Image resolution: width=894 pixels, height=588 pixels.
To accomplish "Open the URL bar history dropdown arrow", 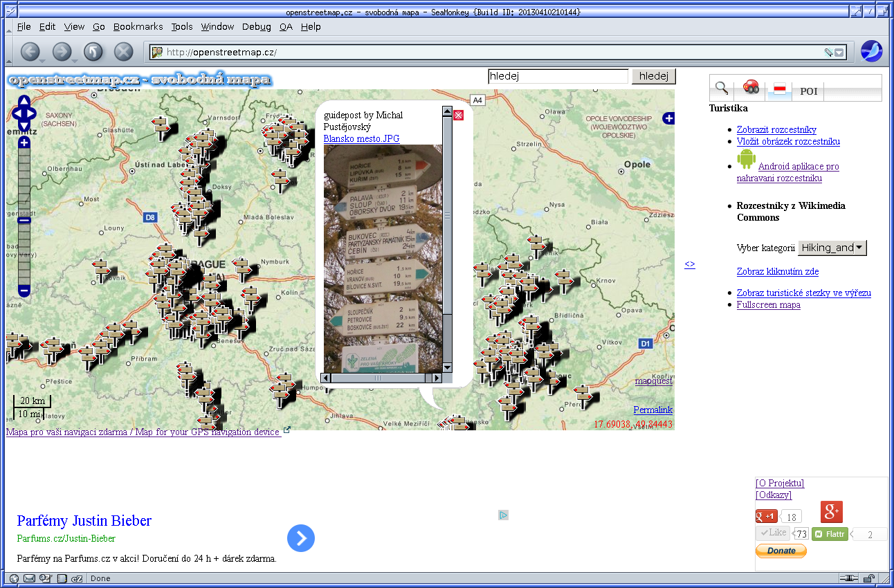I will click(839, 53).
